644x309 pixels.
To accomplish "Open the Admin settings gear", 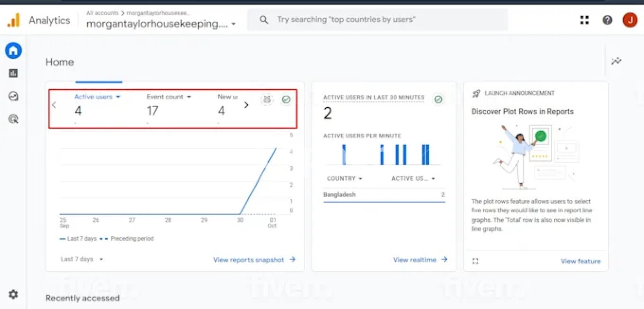I will click(13, 294).
